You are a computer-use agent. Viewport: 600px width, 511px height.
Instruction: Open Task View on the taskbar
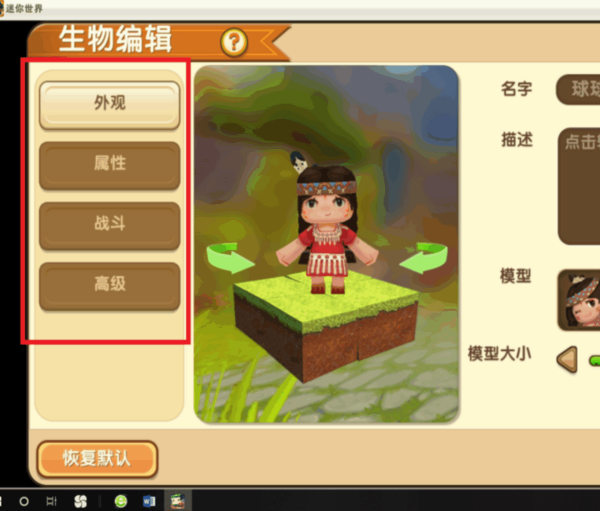click(x=51, y=501)
